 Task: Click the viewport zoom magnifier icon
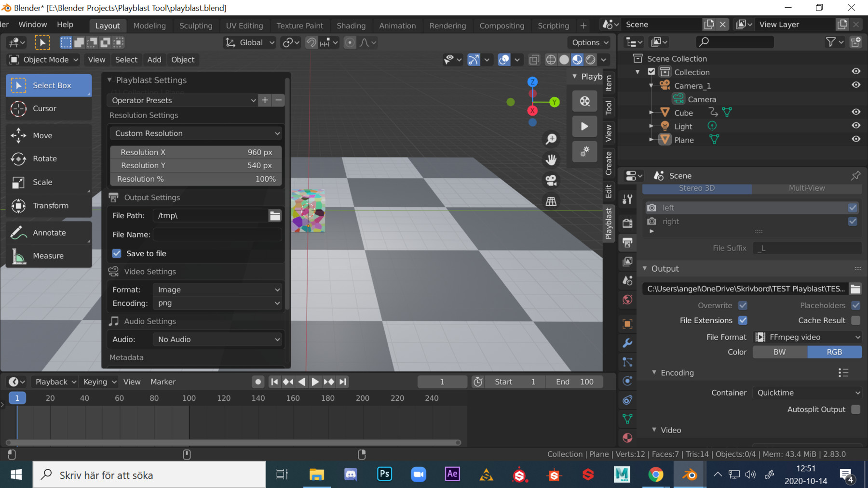(551, 139)
